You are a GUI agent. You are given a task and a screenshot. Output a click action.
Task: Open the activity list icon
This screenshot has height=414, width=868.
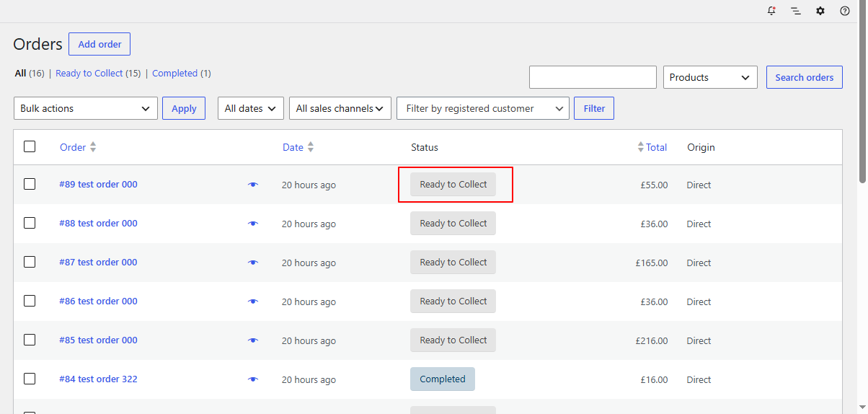tap(796, 11)
